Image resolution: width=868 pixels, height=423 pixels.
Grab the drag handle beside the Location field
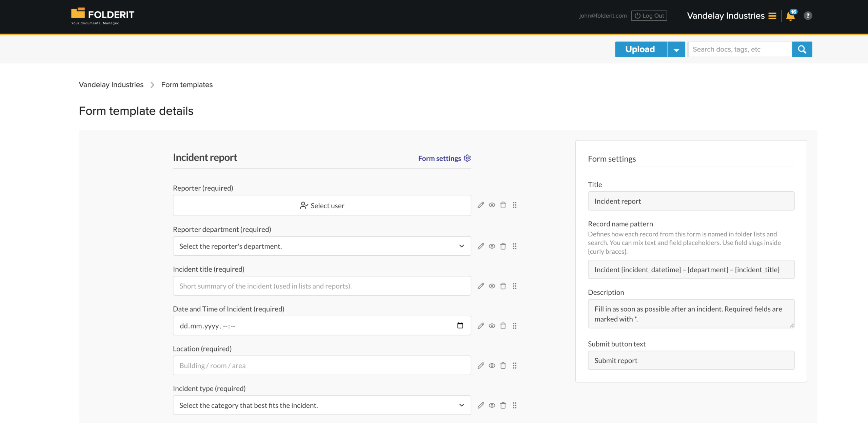tap(515, 365)
